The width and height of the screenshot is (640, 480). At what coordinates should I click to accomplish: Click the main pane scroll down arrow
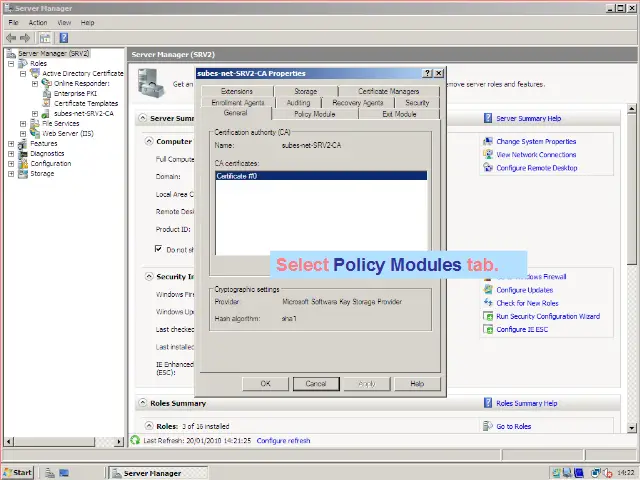pyautogui.click(x=631, y=428)
